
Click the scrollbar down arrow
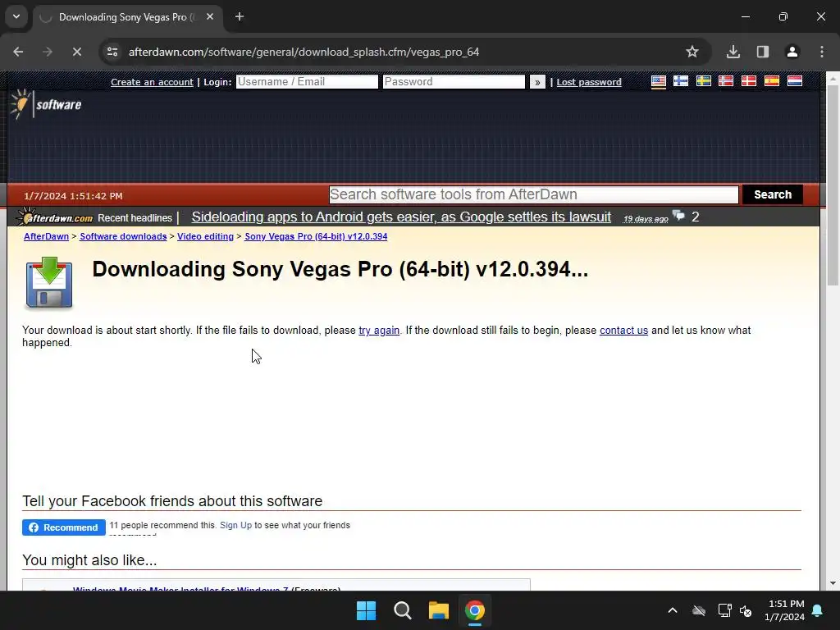[833, 583]
